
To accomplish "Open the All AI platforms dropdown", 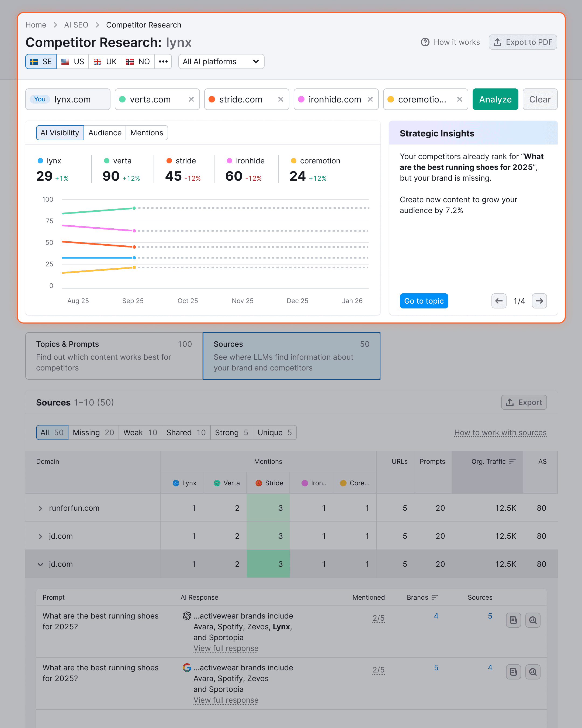I will tap(221, 61).
